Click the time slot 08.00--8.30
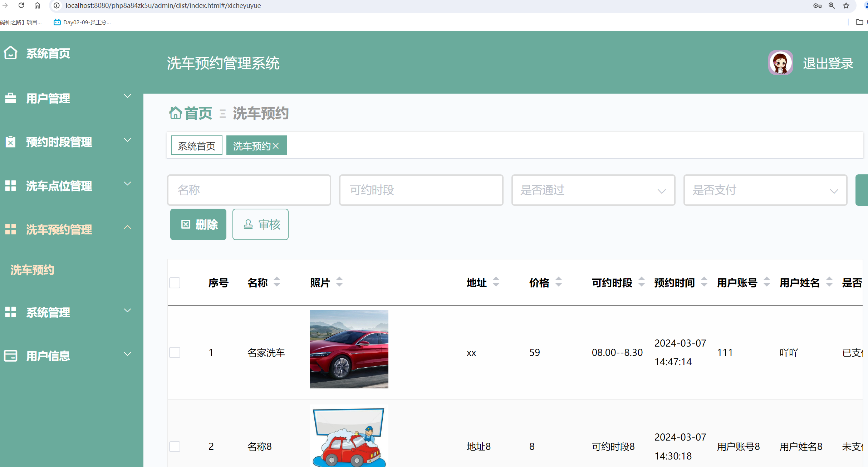Image resolution: width=868 pixels, height=467 pixels. coord(617,352)
